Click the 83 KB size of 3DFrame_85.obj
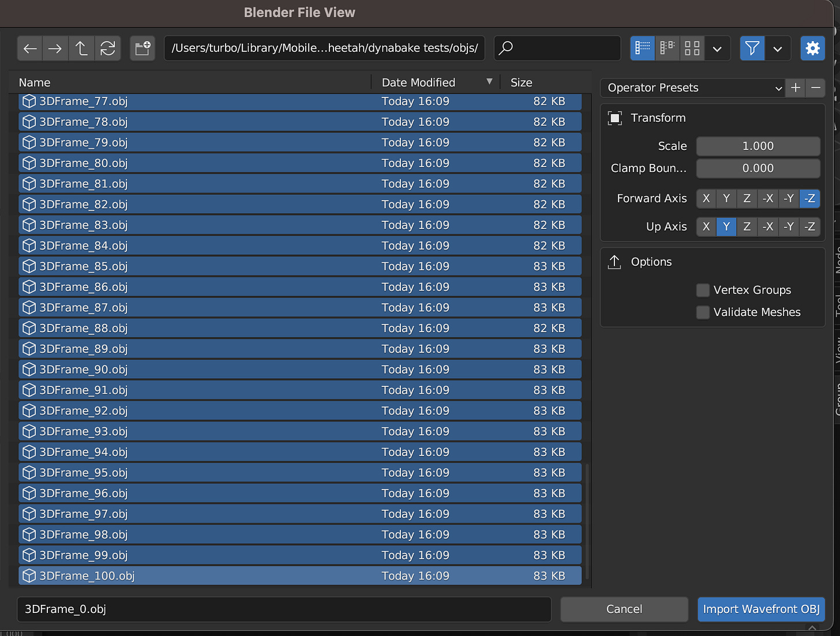Viewport: 840px width, 636px height. (549, 266)
